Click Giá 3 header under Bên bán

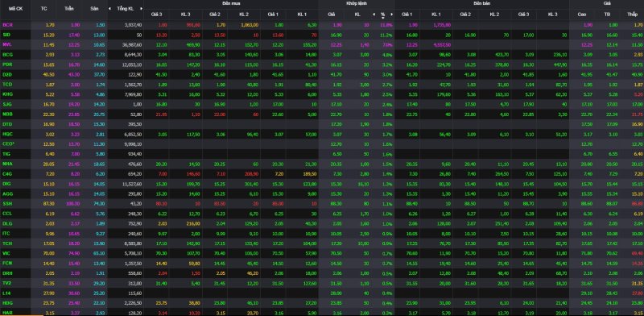click(x=524, y=15)
